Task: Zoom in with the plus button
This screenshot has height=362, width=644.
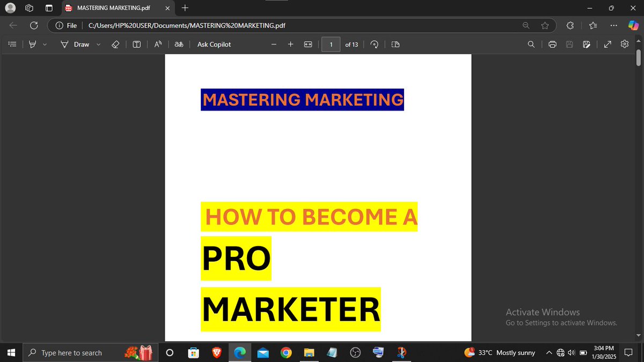Action: click(290, 45)
